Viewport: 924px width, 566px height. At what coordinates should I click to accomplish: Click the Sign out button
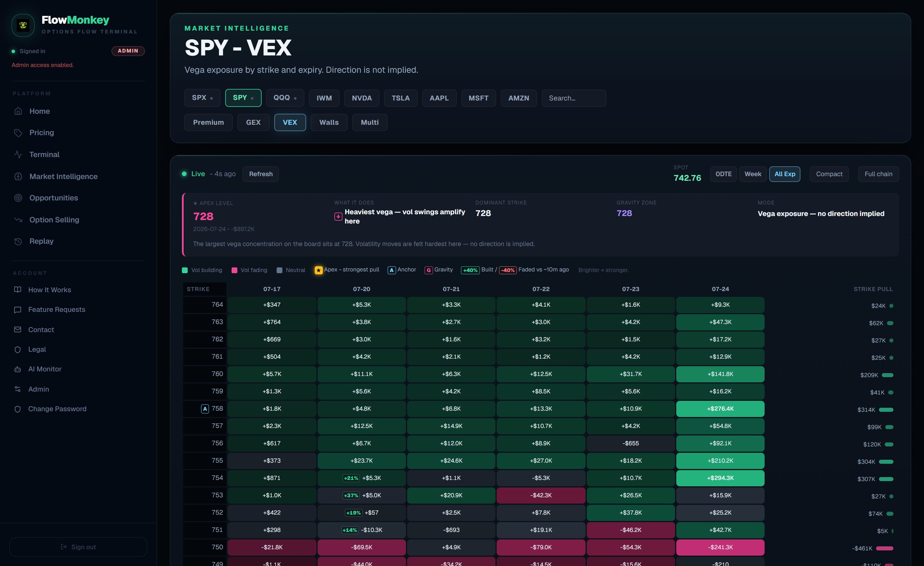coord(78,547)
